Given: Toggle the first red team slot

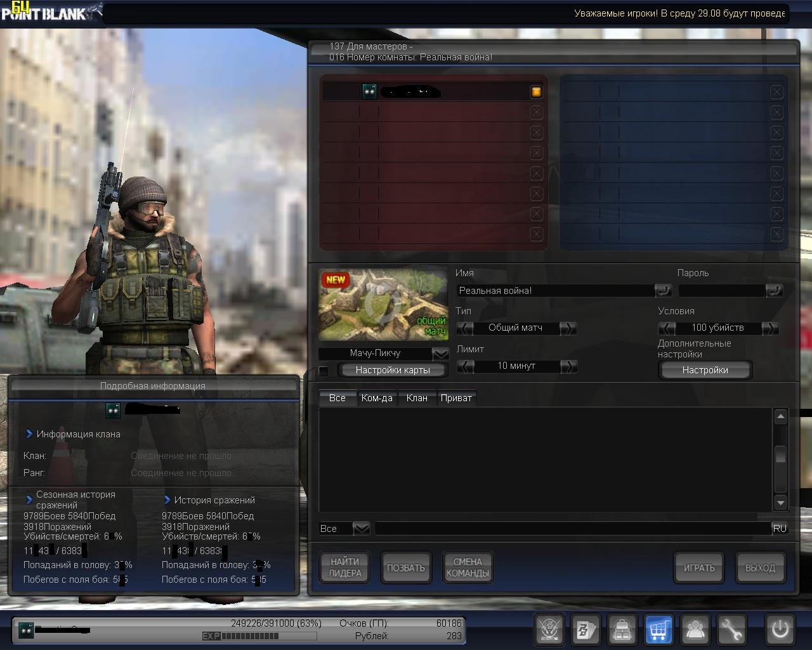Looking at the screenshot, I should (536, 92).
